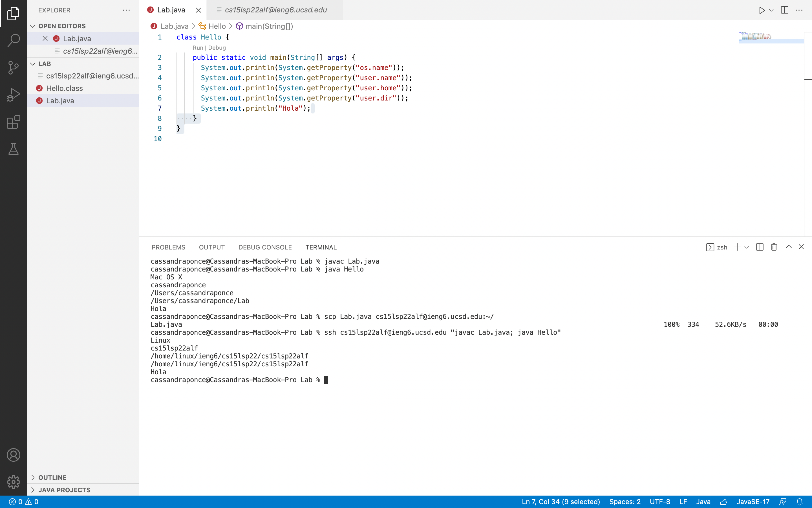Open editor more actions ellipsis
Viewport: 812px width, 508px height.
799,10
